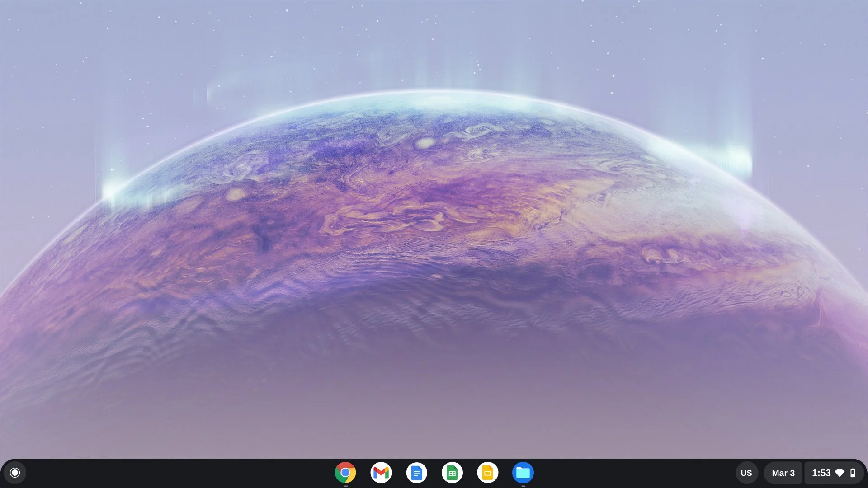This screenshot has height=488, width=868.
Task: Click the desktop wallpaper area
Action: pos(434,226)
